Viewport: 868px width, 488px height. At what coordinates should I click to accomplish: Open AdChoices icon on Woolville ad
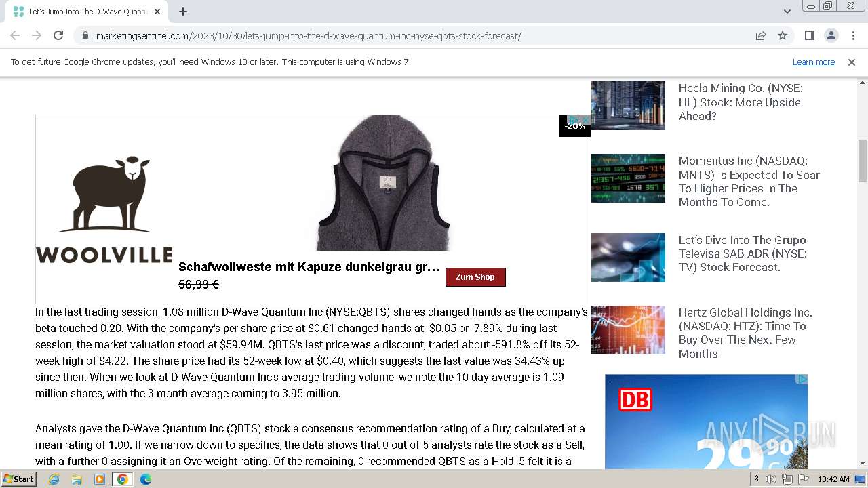pyautogui.click(x=574, y=120)
